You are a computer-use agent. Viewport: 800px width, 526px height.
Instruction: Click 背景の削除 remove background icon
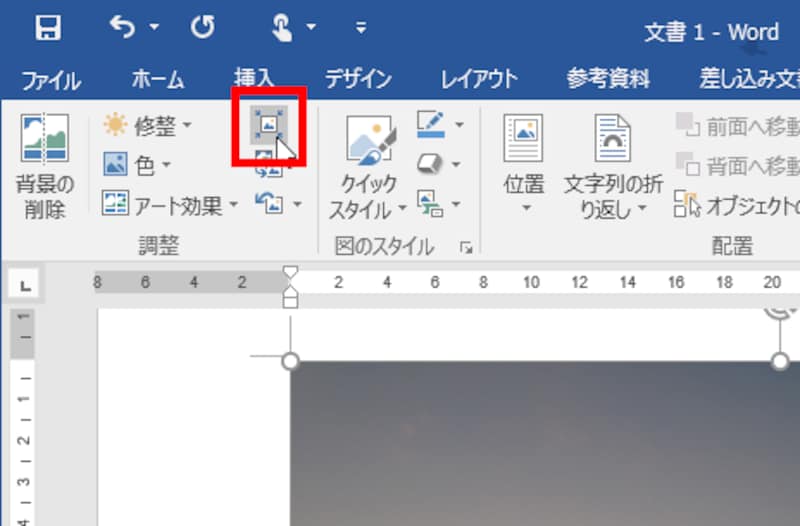coord(44,166)
